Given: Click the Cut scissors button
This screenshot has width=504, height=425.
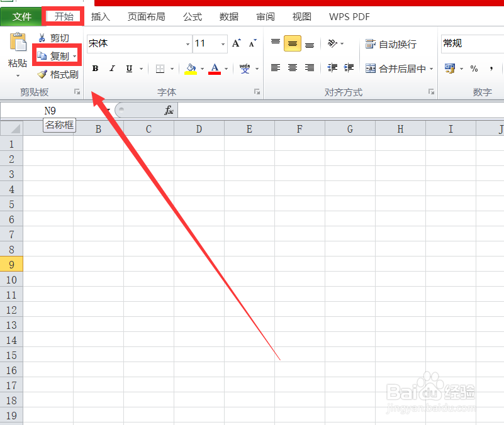Looking at the screenshot, I should point(53,38).
